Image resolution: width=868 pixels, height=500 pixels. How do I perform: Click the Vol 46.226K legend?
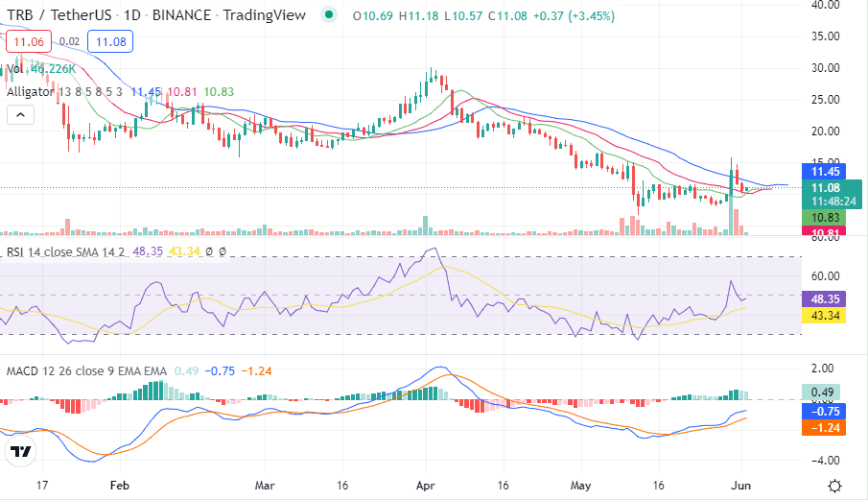point(41,69)
